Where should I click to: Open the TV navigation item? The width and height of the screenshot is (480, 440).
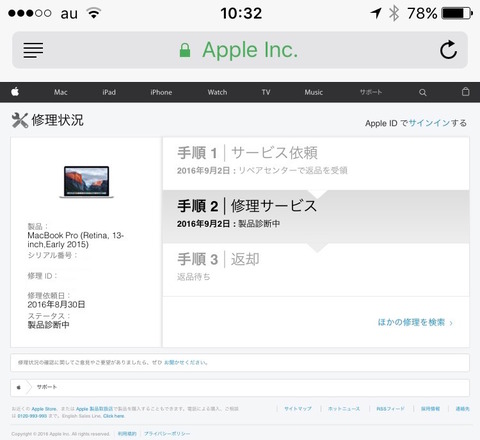266,92
